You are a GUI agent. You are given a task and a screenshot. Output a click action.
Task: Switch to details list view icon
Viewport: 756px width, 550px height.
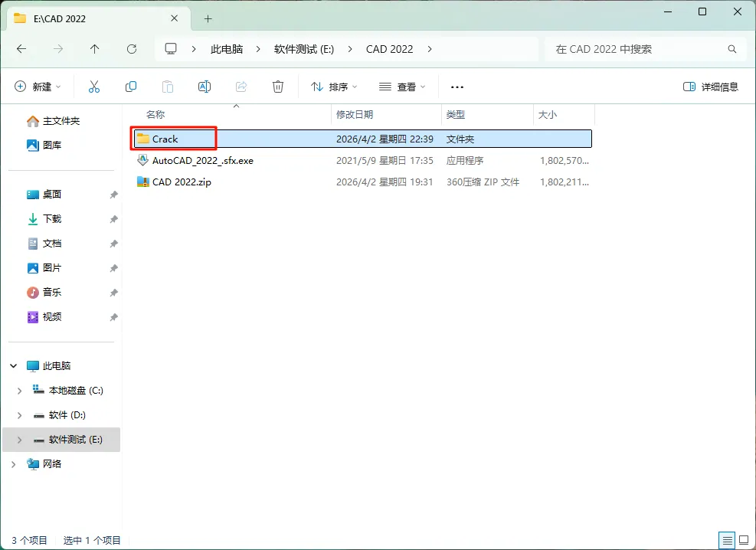(x=727, y=540)
